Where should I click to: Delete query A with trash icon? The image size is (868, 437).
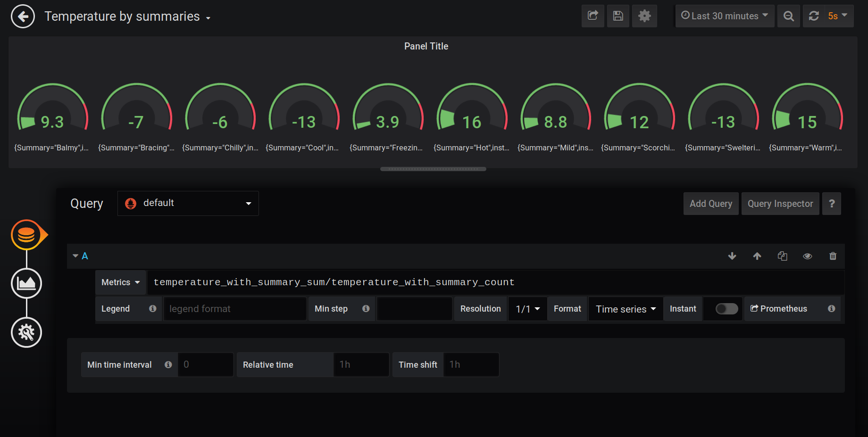pyautogui.click(x=833, y=256)
